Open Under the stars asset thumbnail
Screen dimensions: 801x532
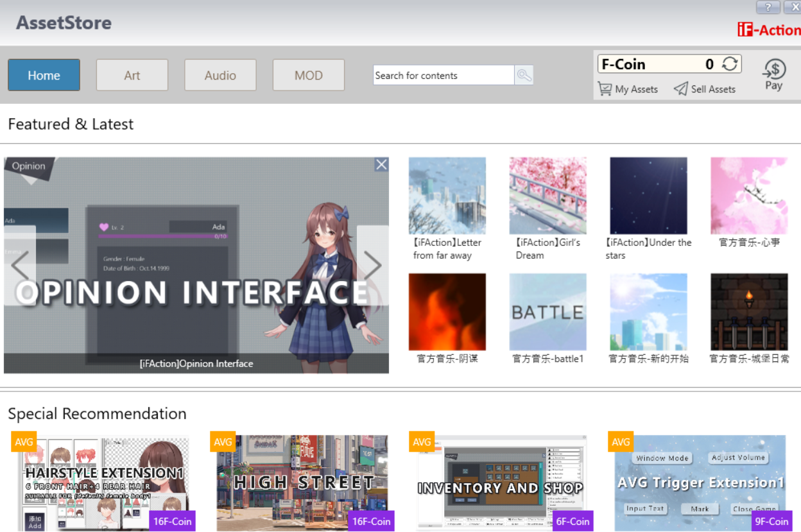point(648,196)
